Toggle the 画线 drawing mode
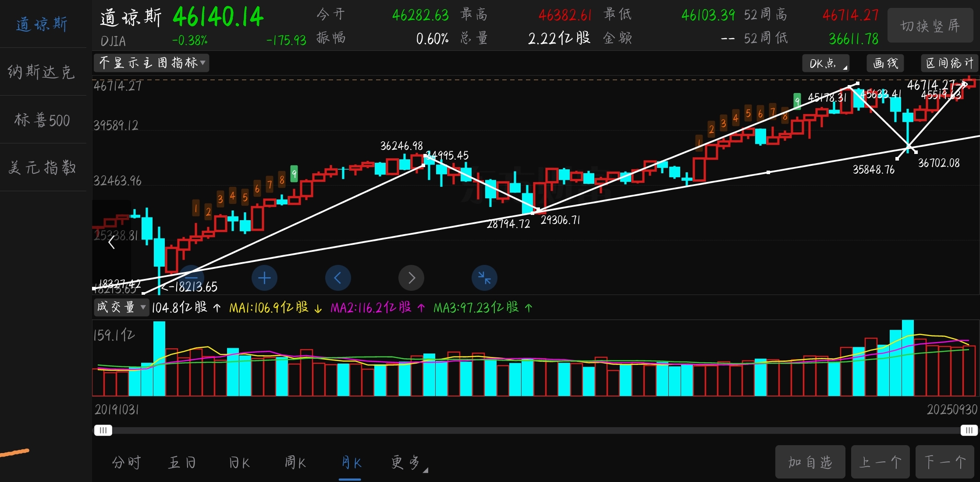The height and width of the screenshot is (482, 980). pyautogui.click(x=885, y=64)
